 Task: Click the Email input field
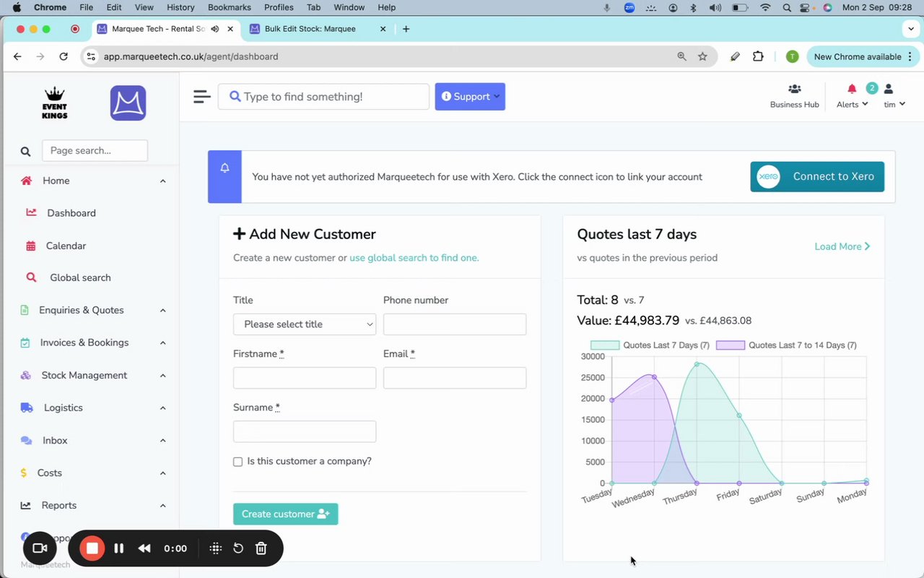pyautogui.click(x=455, y=378)
